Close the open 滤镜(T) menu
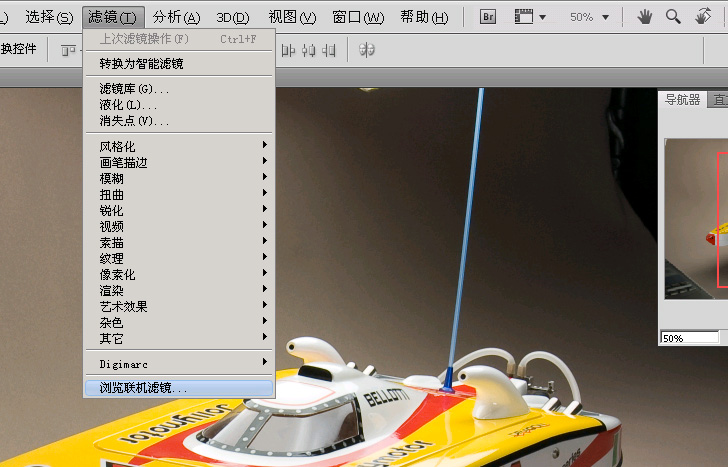Viewport: 728px width, 467px height. point(113,18)
